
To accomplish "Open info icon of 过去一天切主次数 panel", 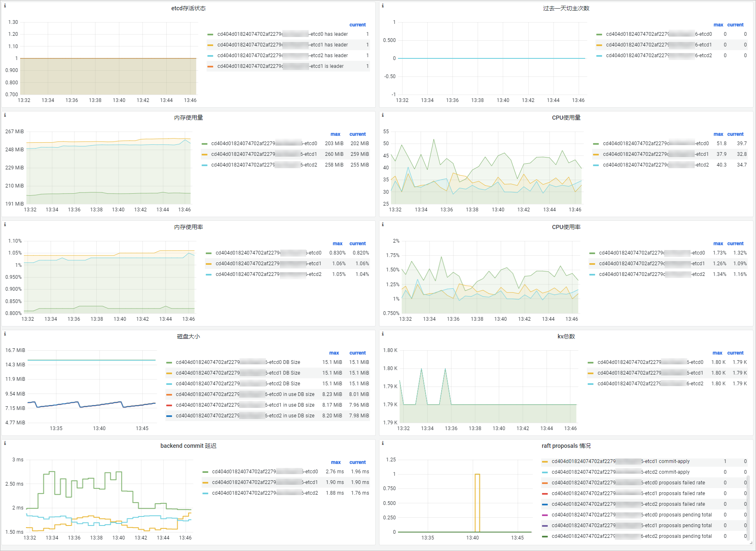I will pos(383,6).
